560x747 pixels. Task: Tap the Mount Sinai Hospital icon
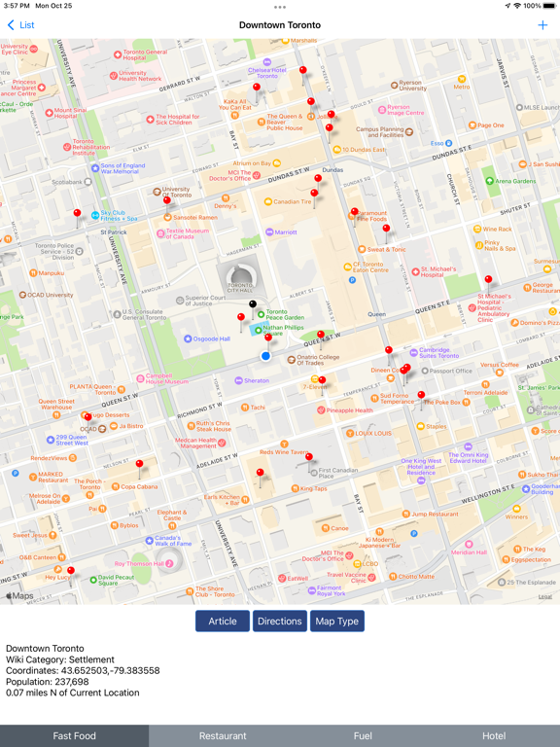click(x=49, y=113)
